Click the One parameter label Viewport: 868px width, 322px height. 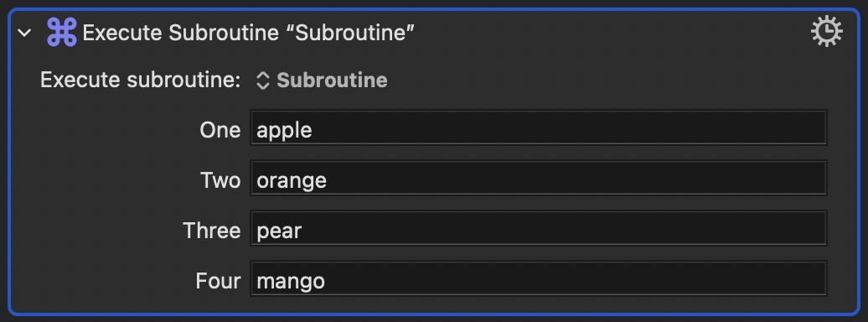click(x=220, y=130)
